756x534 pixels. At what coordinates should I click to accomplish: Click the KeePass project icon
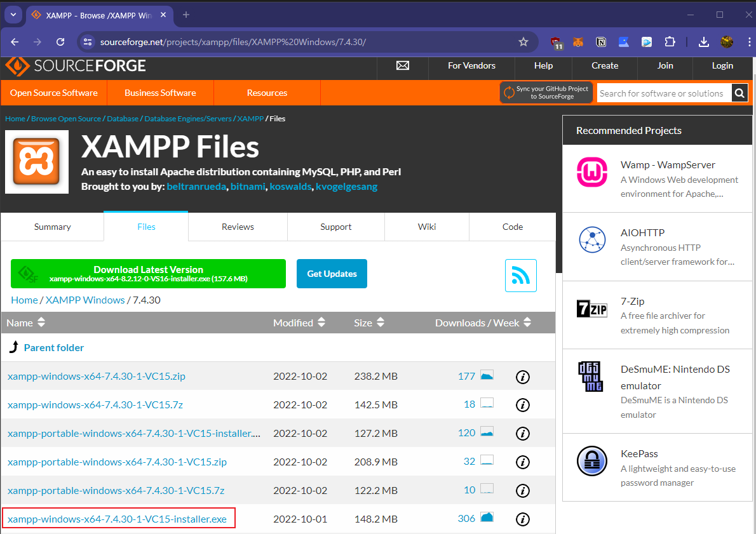(592, 461)
